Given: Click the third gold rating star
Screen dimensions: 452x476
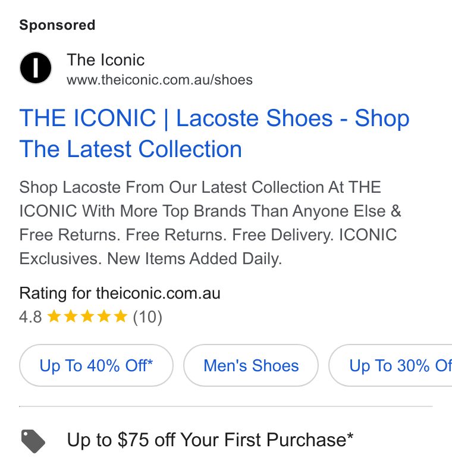Looking at the screenshot, I should 87,316.
